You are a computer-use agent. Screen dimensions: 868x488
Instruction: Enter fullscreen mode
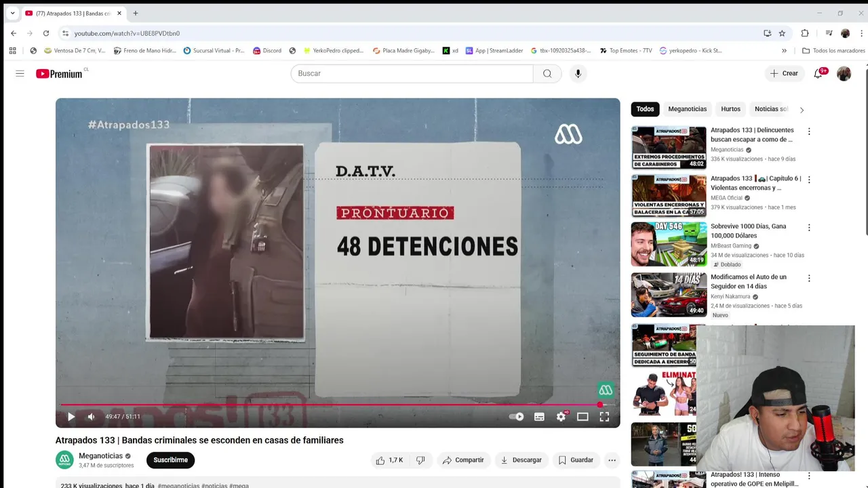click(604, 417)
